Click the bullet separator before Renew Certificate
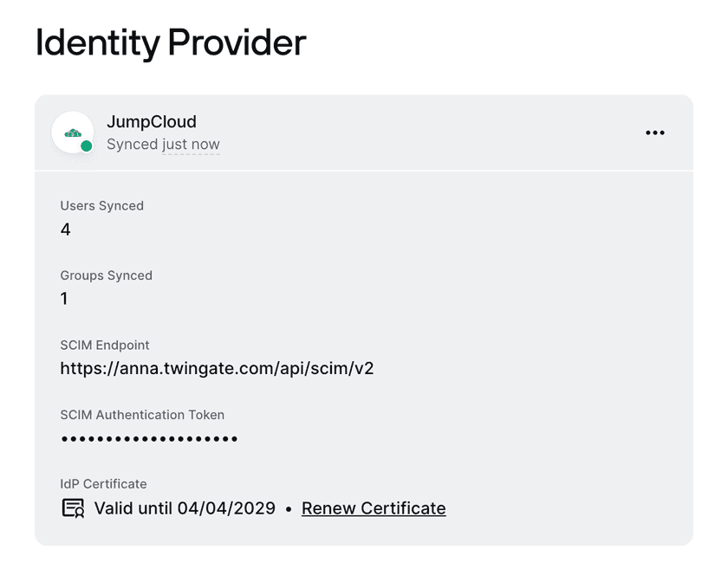The width and height of the screenshot is (728, 569). coord(289,508)
